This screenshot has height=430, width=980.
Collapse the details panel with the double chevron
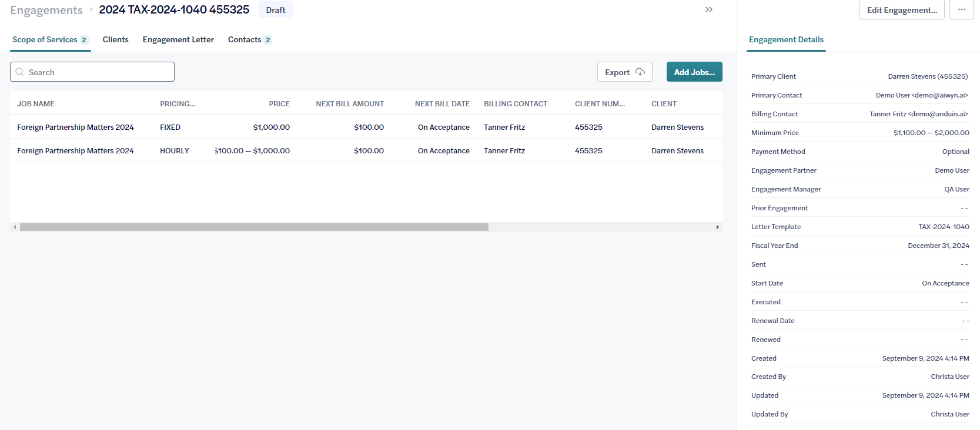pyautogui.click(x=709, y=9)
